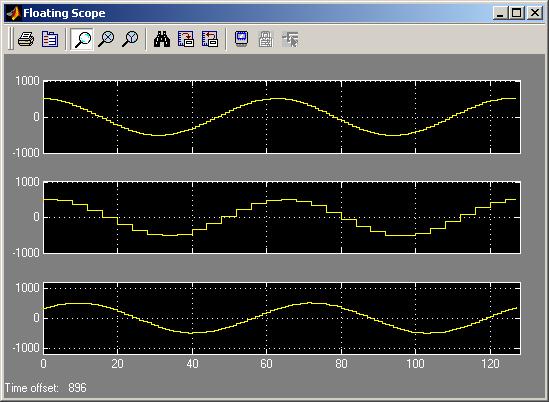Click the Autoscale binoculars icon
549x402 pixels.
point(162,39)
